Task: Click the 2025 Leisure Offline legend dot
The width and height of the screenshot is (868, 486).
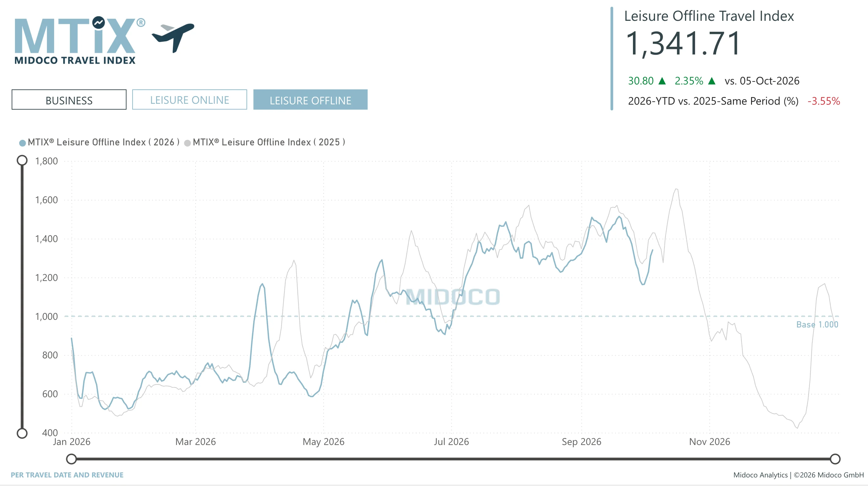Action: coord(187,143)
